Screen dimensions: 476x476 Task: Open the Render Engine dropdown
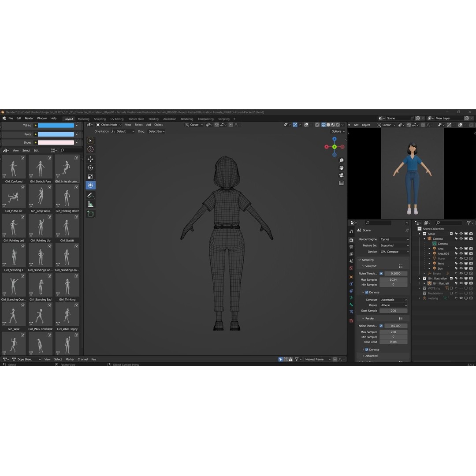(x=394, y=239)
